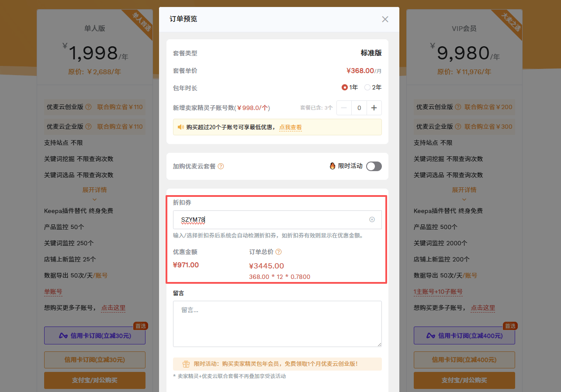This screenshot has height=392, width=561.
Task: Click help icon beside right 优麦云创业版
Action: [x=458, y=107]
